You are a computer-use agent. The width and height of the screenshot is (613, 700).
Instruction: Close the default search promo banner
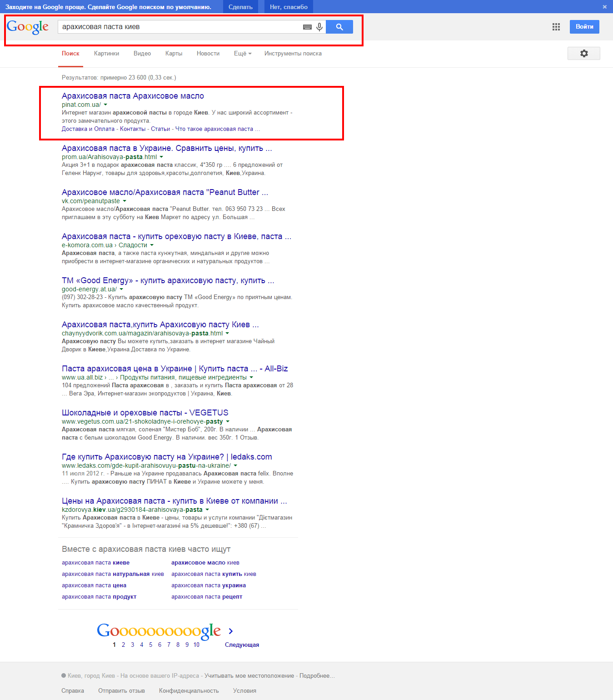click(x=604, y=7)
